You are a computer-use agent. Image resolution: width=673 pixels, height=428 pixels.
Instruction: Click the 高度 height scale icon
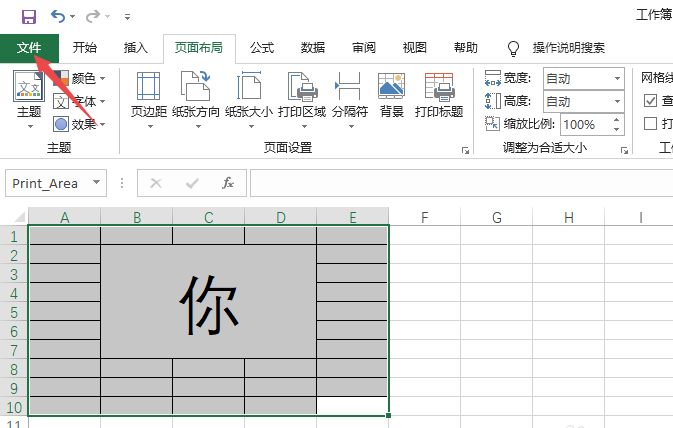(492, 101)
